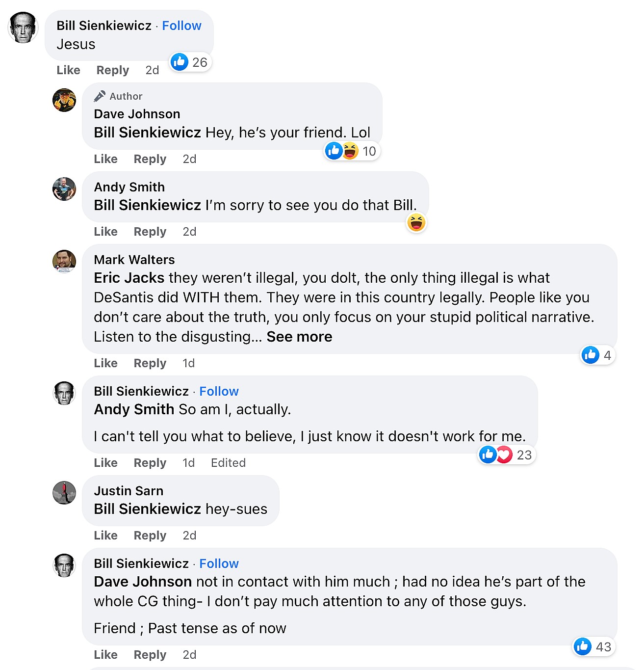Click the laughing reaction on Andy Smith's comment
This screenshot has width=644, height=670.
416,223
